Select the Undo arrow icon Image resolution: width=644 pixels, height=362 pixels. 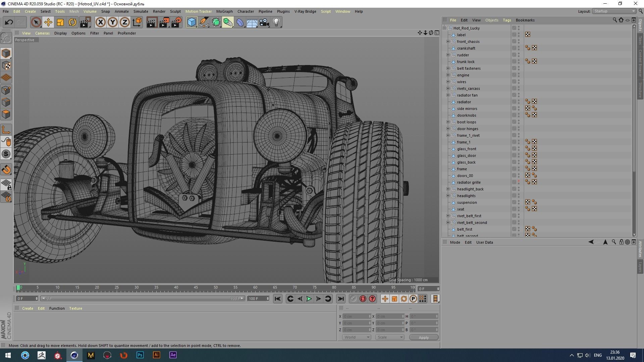coord(9,22)
